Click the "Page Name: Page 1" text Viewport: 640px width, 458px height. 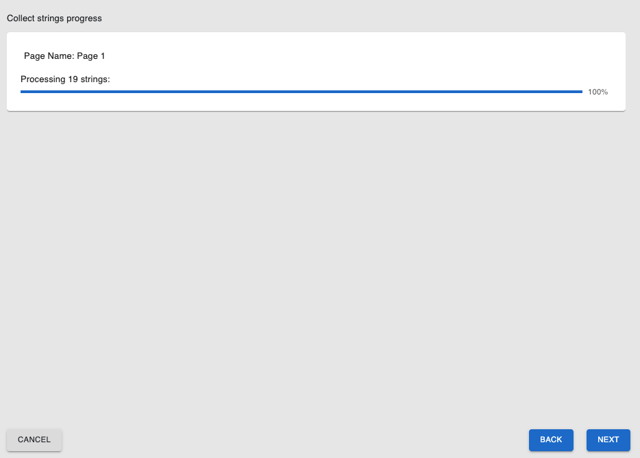point(64,56)
